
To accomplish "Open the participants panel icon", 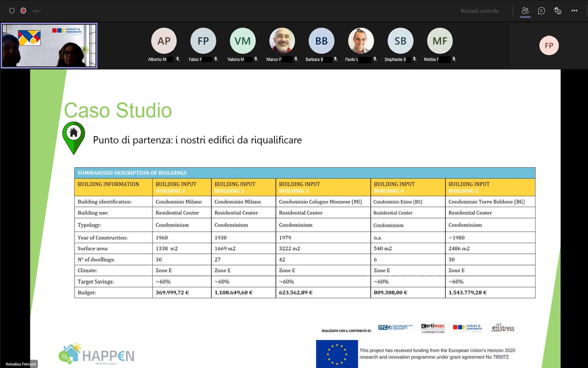I will (x=525, y=10).
